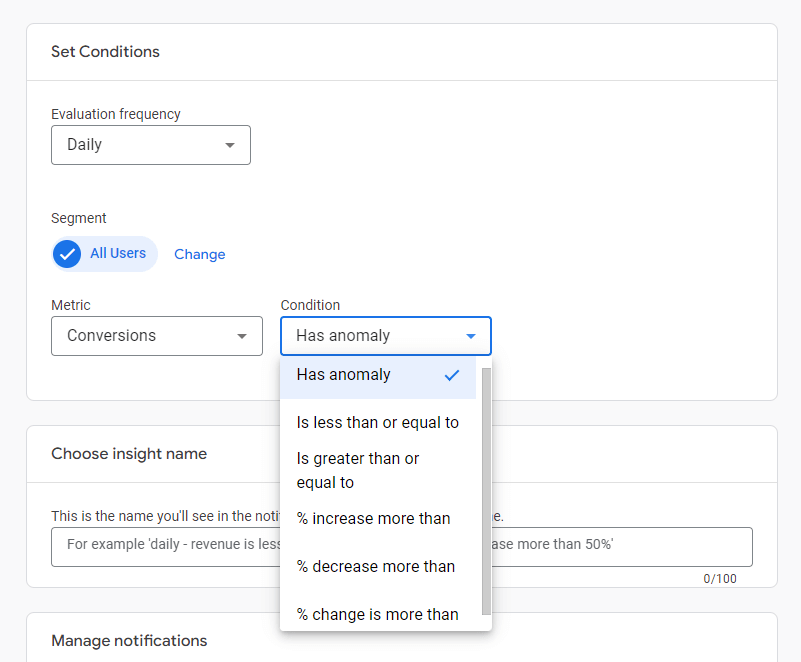Click the Change segment link

(199, 254)
